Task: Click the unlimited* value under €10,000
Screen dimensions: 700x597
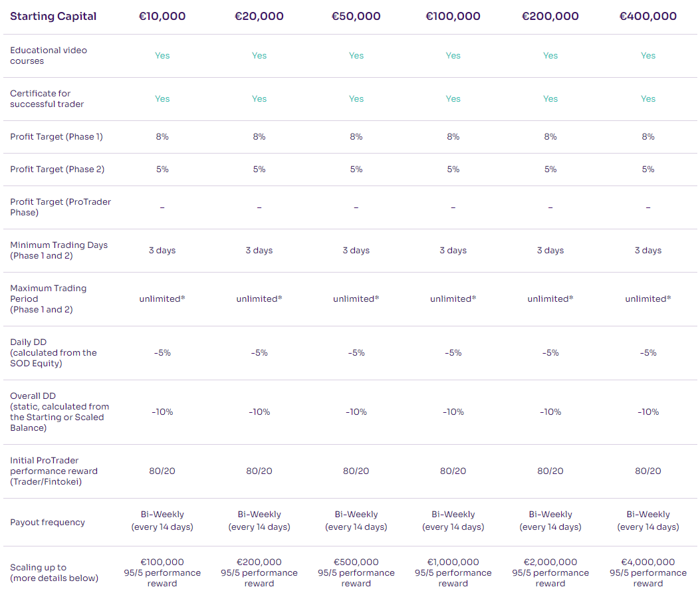Action: [162, 298]
